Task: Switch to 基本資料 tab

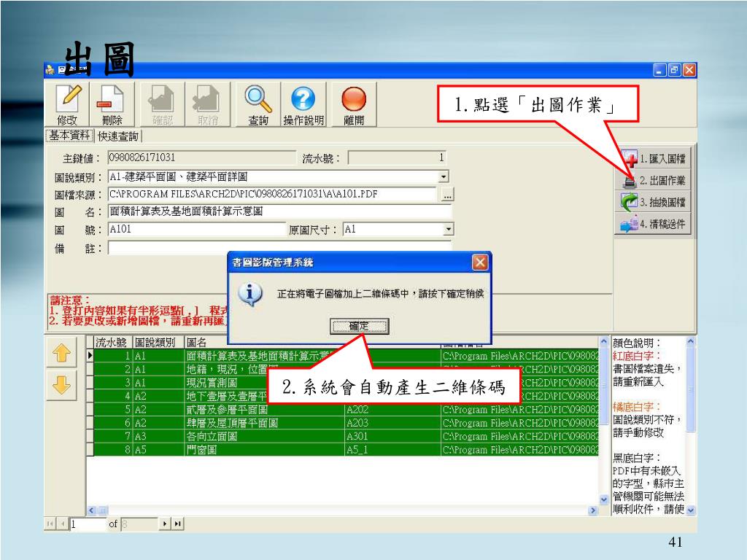Action: [69, 135]
